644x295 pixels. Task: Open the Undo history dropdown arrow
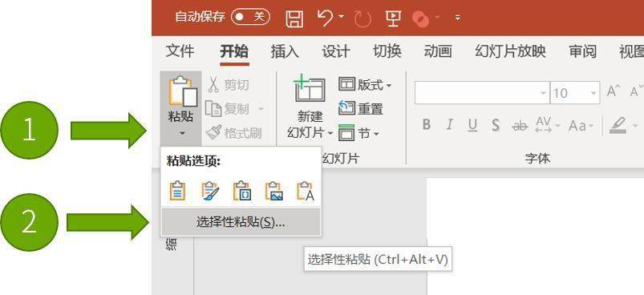click(342, 17)
